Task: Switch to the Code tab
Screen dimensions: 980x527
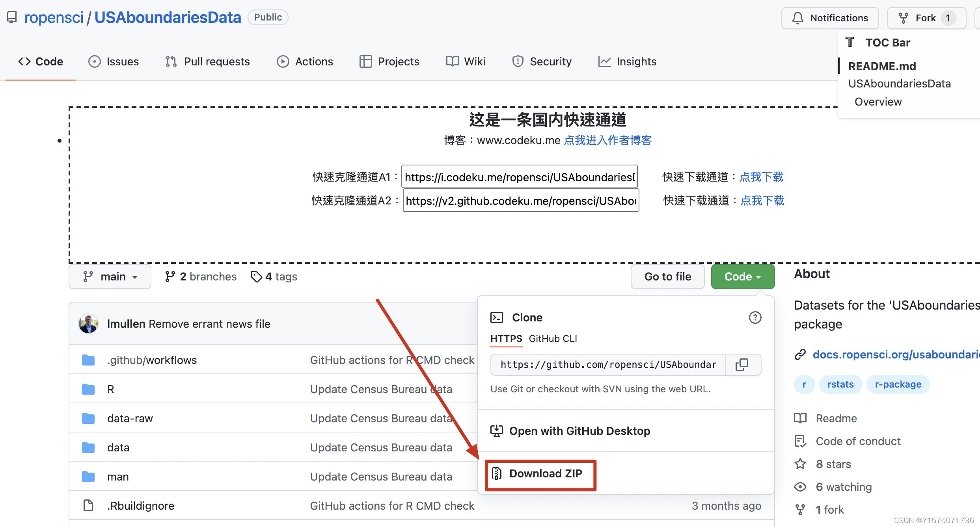Action: tap(41, 61)
